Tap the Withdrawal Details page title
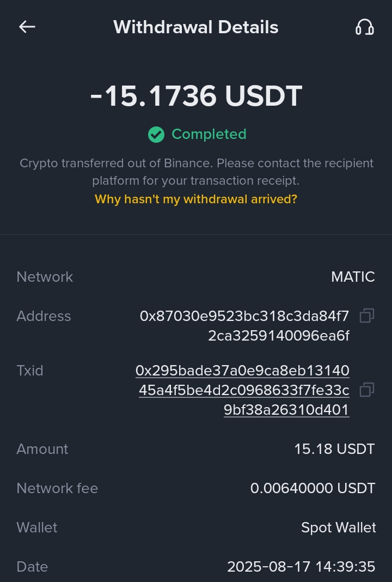392x582 pixels. pyautogui.click(x=196, y=27)
